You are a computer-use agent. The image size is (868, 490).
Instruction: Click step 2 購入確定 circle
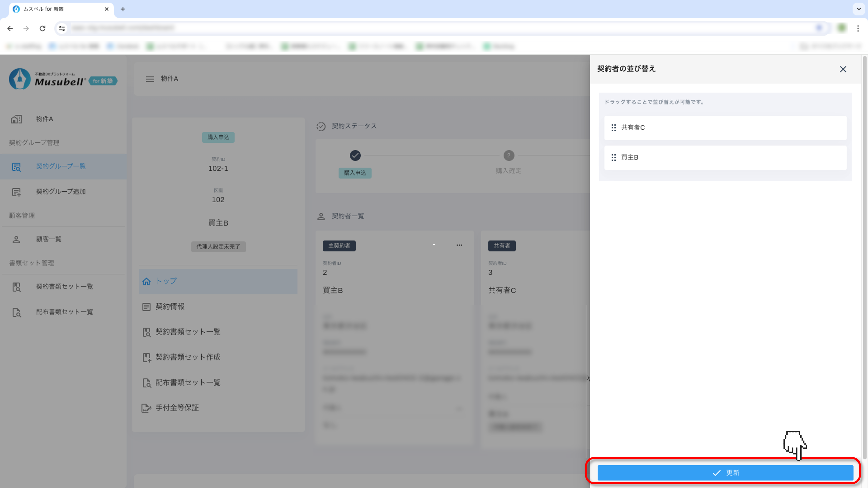(508, 155)
